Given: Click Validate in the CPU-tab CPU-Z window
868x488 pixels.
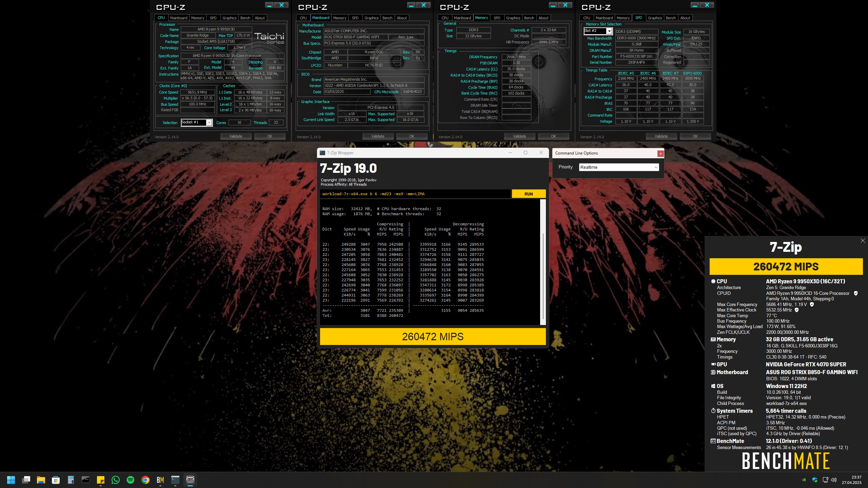Looking at the screenshot, I should pyautogui.click(x=236, y=136).
